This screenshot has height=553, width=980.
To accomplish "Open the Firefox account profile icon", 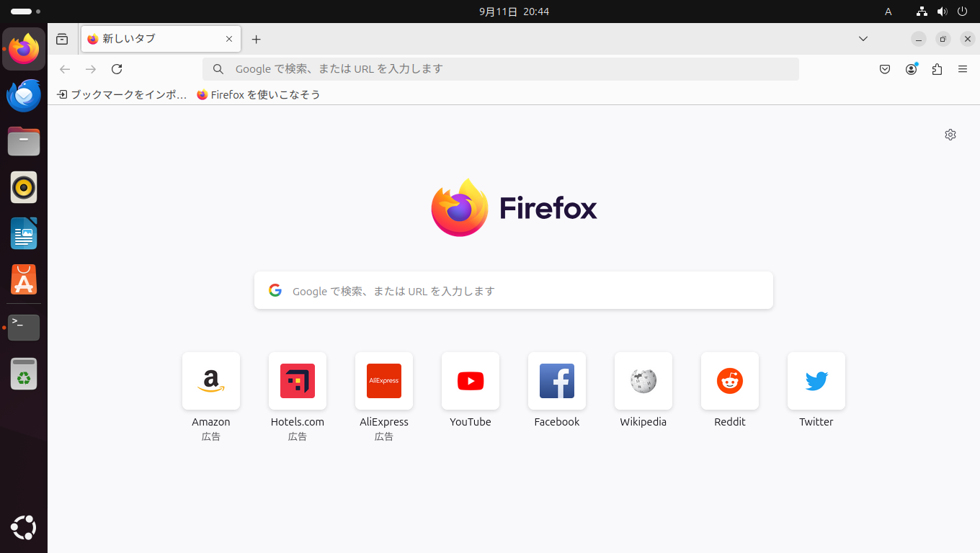I will point(912,69).
